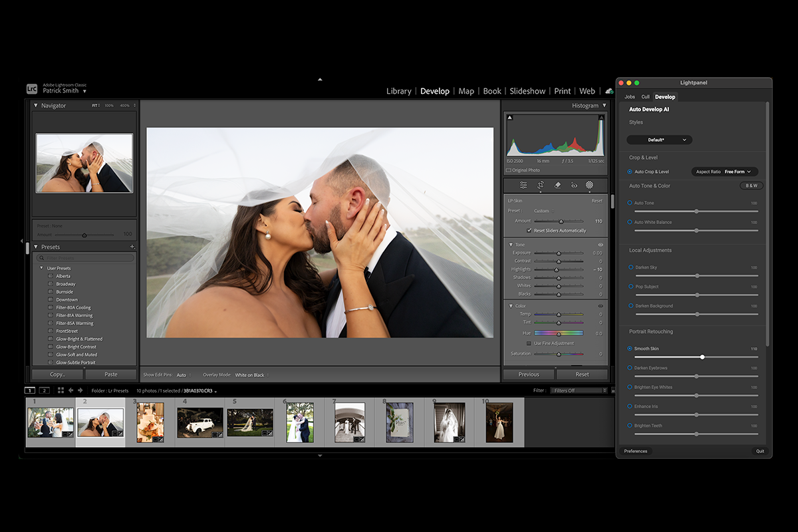Collapse the left panel side arrow
The height and width of the screenshot is (532, 798).
point(21,241)
